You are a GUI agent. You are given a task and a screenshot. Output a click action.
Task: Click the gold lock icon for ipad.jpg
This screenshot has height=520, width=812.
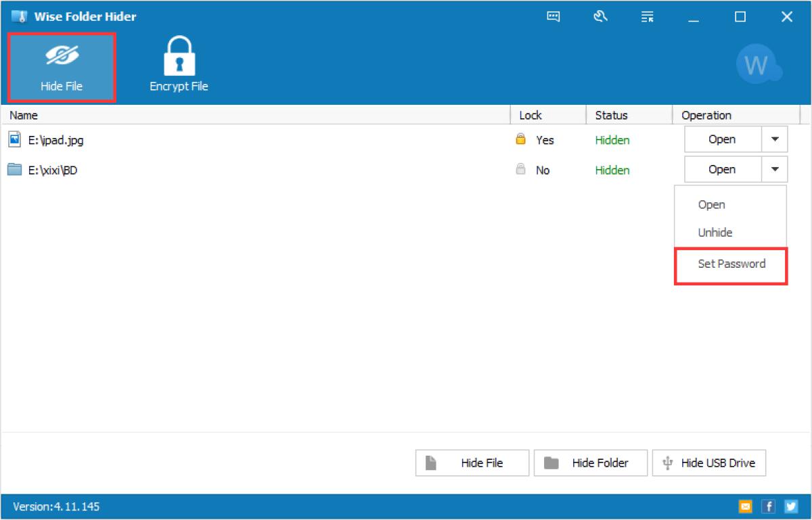click(520, 139)
